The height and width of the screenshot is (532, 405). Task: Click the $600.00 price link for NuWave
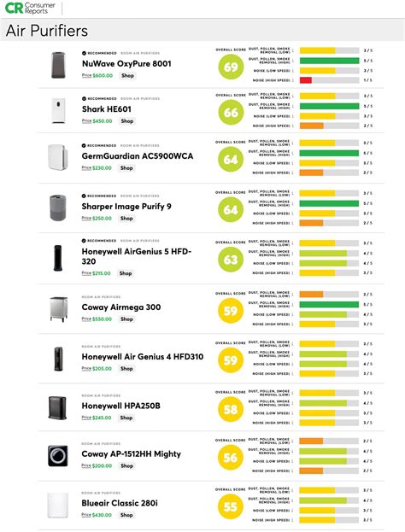(103, 76)
